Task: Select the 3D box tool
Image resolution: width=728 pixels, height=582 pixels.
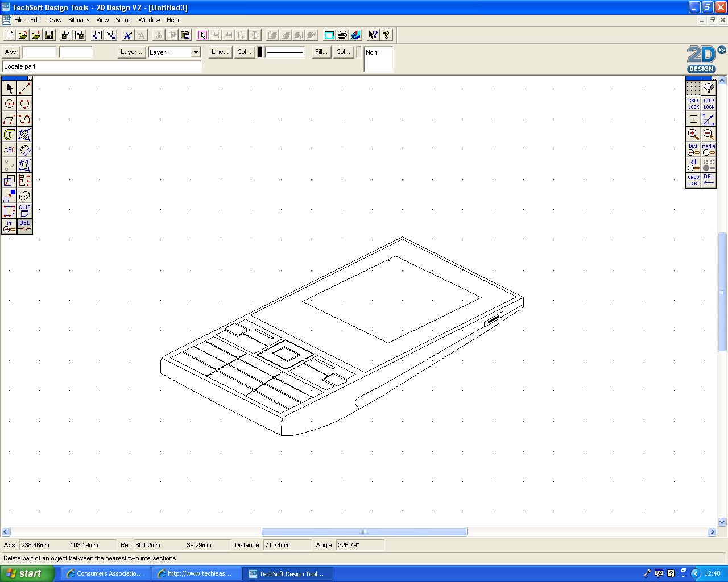Action: click(x=24, y=196)
